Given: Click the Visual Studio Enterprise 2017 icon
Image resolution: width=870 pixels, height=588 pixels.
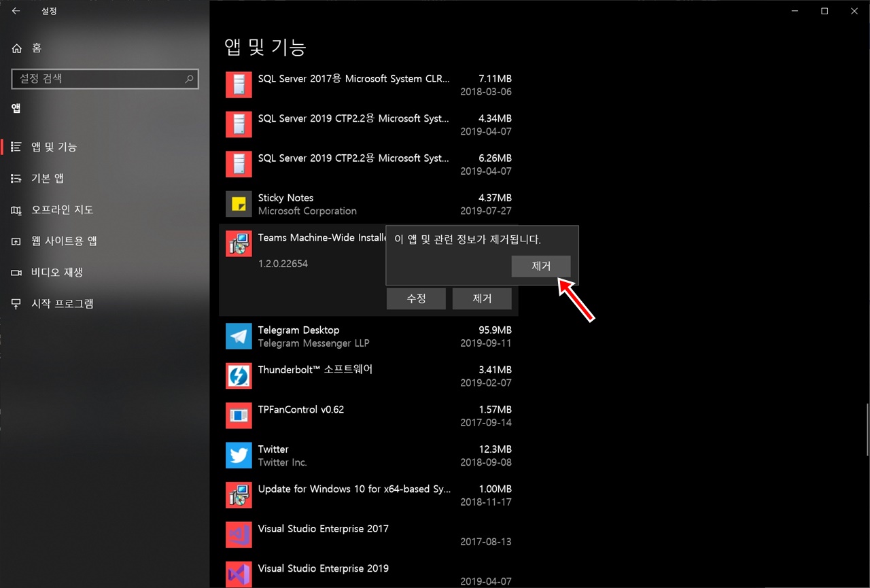Looking at the screenshot, I should [239, 535].
